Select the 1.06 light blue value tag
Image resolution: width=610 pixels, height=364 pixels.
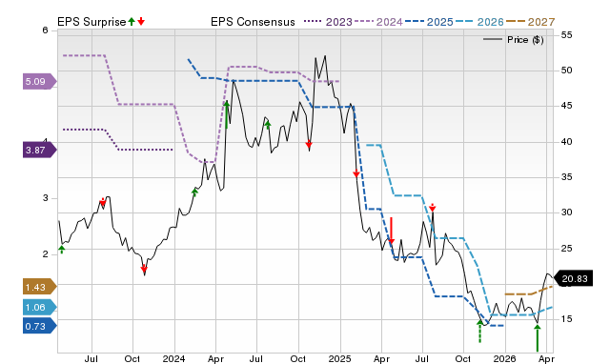tap(40, 307)
